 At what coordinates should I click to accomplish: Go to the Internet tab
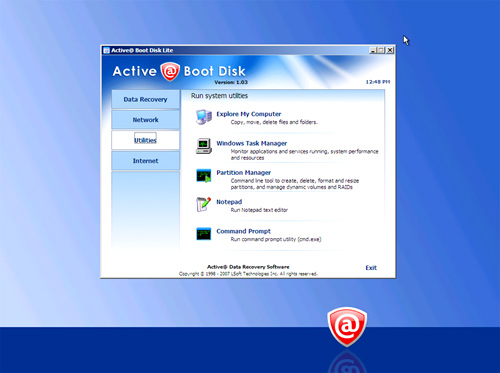pyautogui.click(x=145, y=161)
